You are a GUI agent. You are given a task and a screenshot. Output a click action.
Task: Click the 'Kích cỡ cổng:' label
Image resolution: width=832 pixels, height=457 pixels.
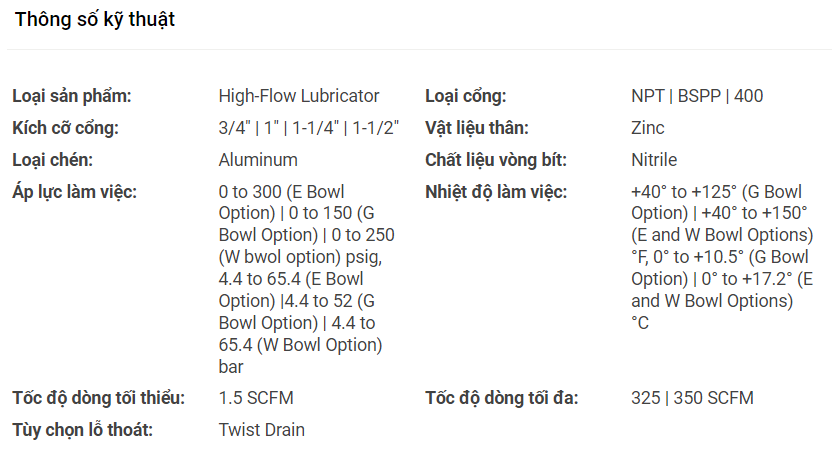65,128
